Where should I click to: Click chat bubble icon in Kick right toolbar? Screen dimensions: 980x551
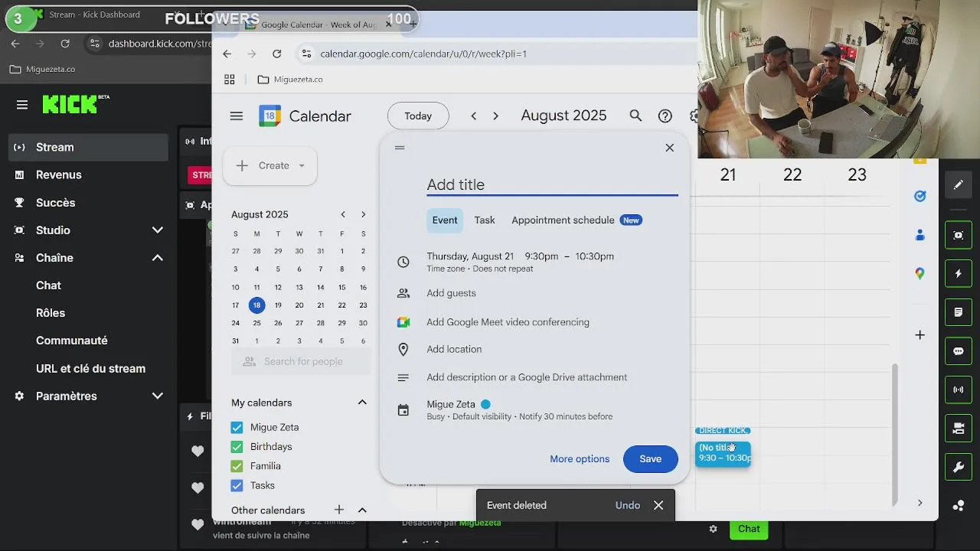click(959, 351)
